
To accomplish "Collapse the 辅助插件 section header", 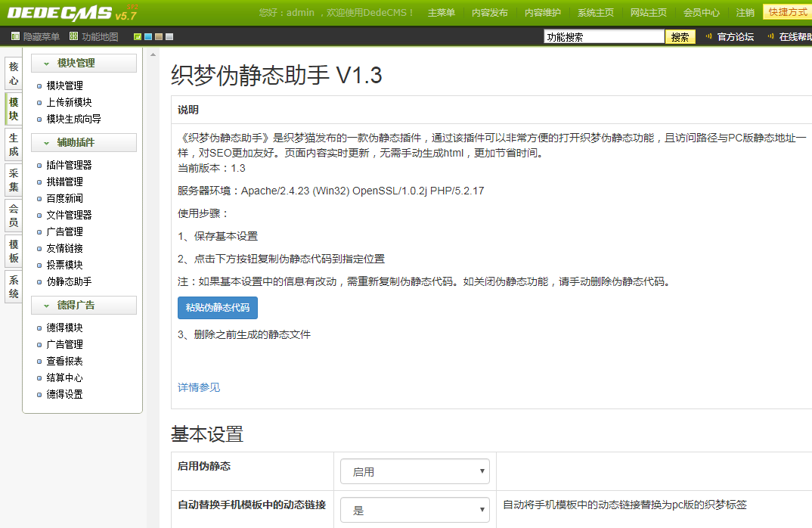I will tap(84, 142).
